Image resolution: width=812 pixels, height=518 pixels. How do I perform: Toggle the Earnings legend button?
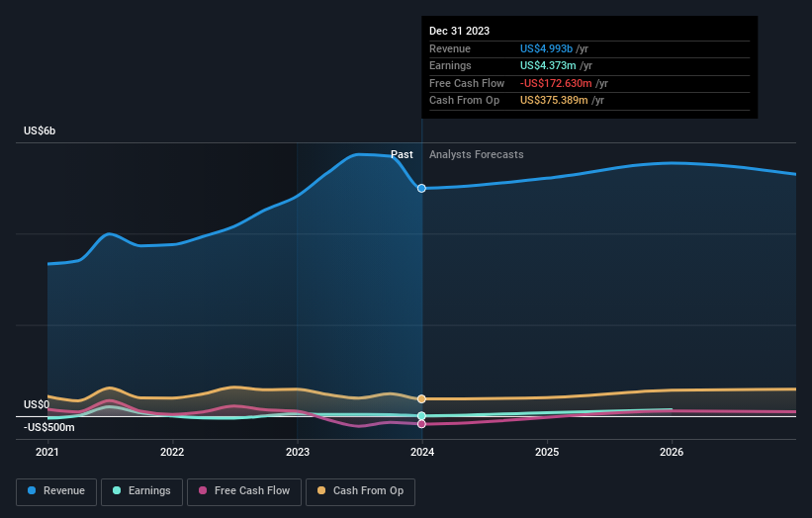pos(141,491)
